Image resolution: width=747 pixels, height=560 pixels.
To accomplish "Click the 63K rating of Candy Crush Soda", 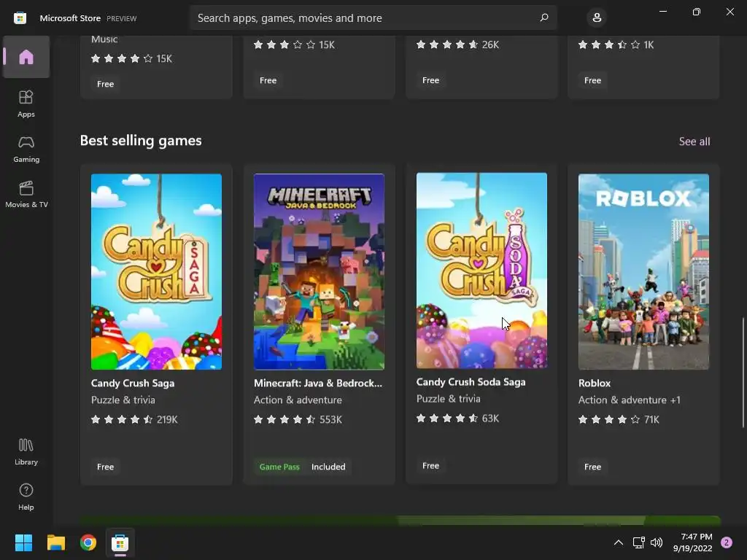I will pos(491,419).
